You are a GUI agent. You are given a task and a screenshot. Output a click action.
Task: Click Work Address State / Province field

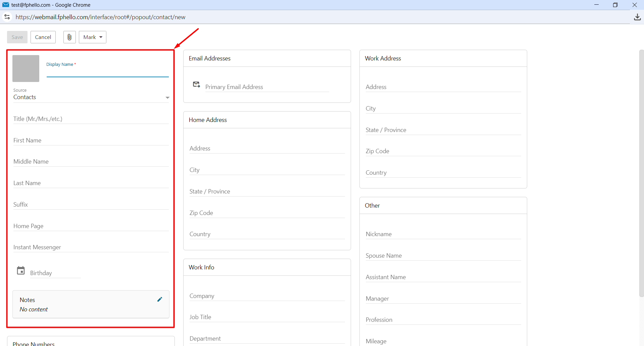pos(443,130)
